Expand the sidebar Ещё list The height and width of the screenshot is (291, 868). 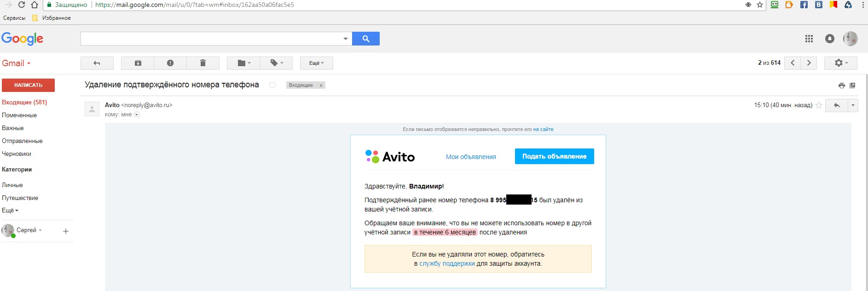(x=10, y=211)
